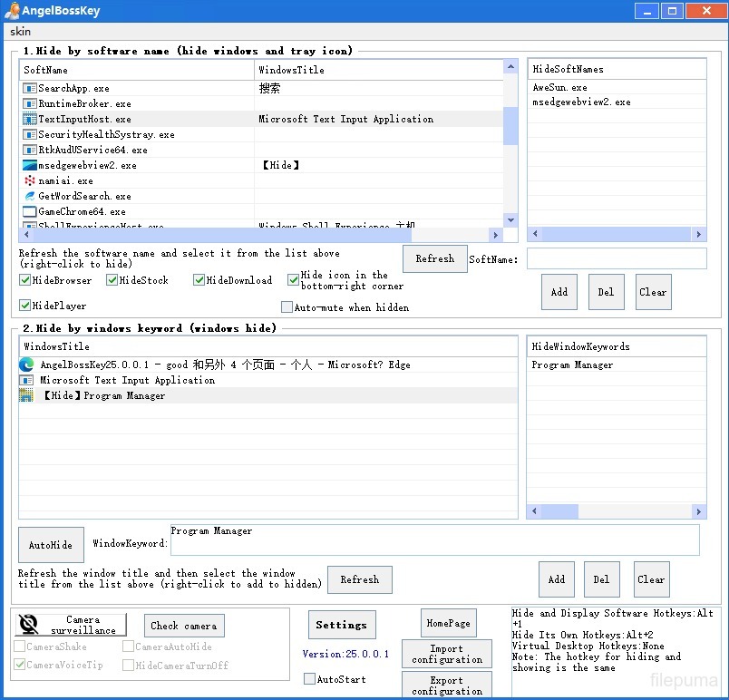Click the software list scroll-up arrow
729x700 pixels.
click(510, 67)
